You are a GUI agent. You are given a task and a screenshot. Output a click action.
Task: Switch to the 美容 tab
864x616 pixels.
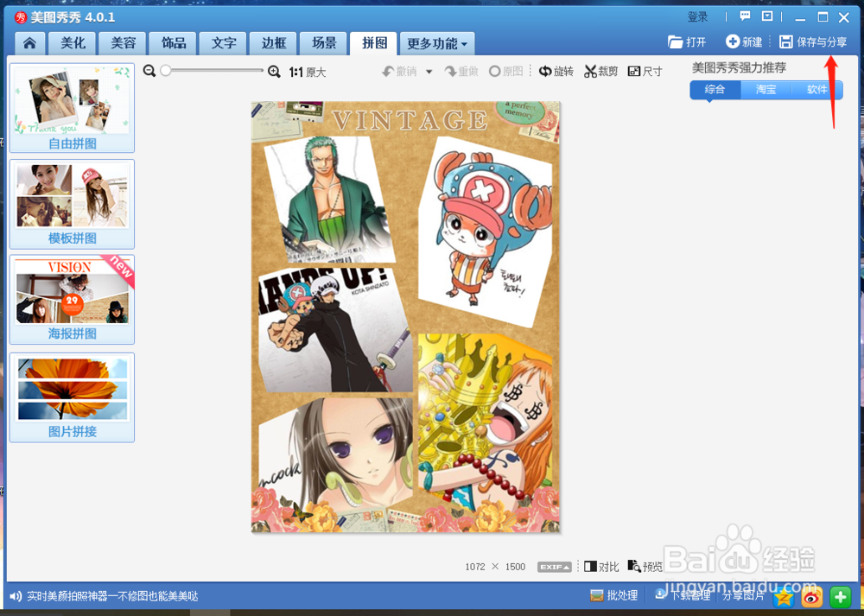click(x=122, y=42)
